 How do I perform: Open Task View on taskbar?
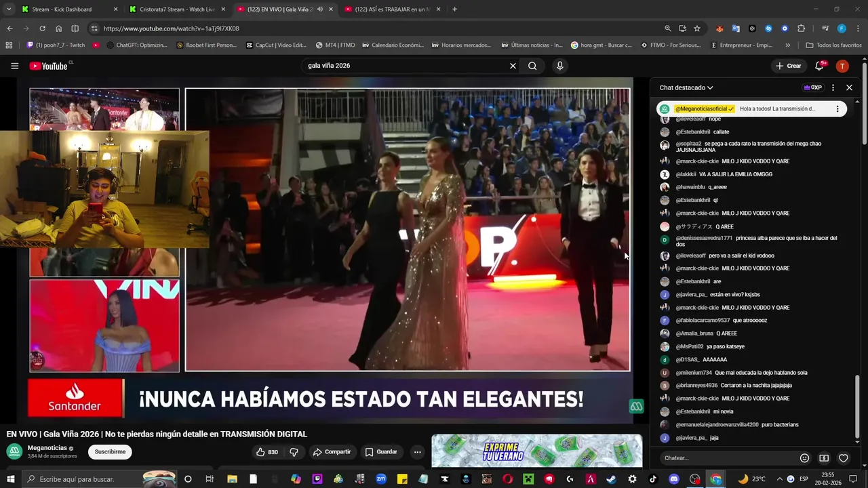[x=210, y=479]
